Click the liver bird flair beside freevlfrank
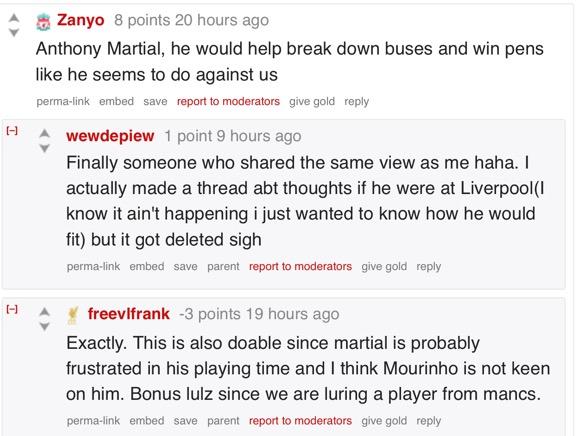The image size is (576, 436). [73, 316]
